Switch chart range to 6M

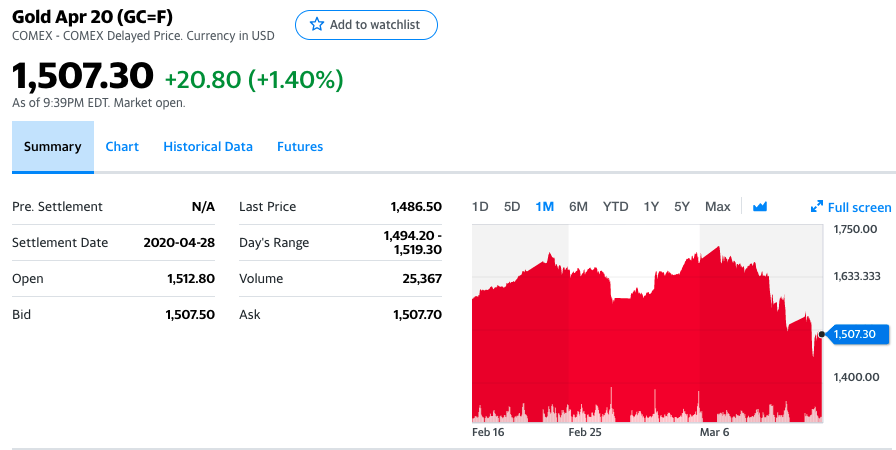coord(578,207)
